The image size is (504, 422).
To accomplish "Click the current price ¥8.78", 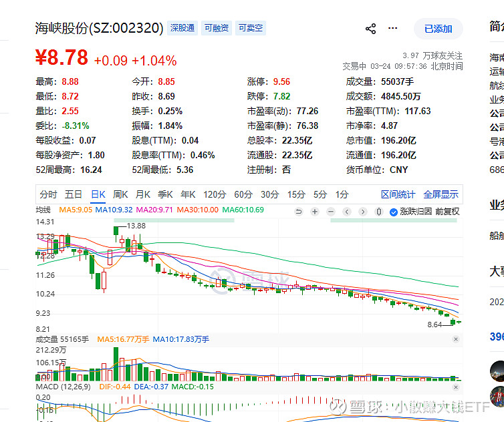I will pyautogui.click(x=61, y=57).
